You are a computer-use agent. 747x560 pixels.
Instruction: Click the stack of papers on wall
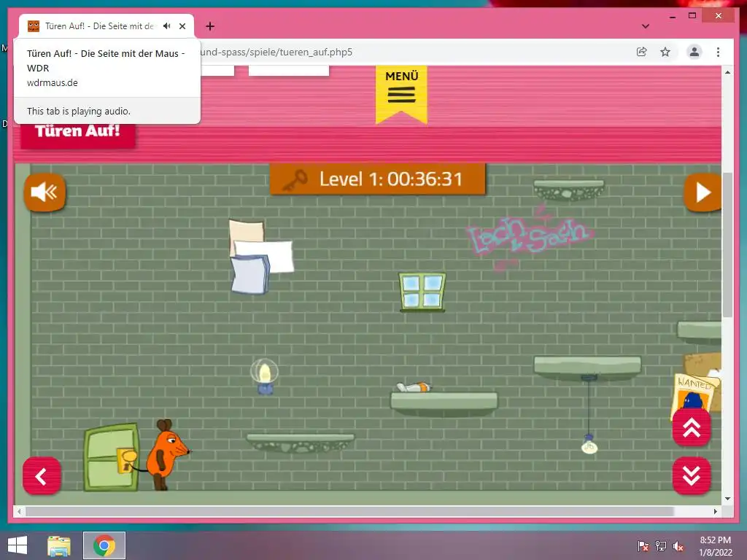tap(260, 257)
